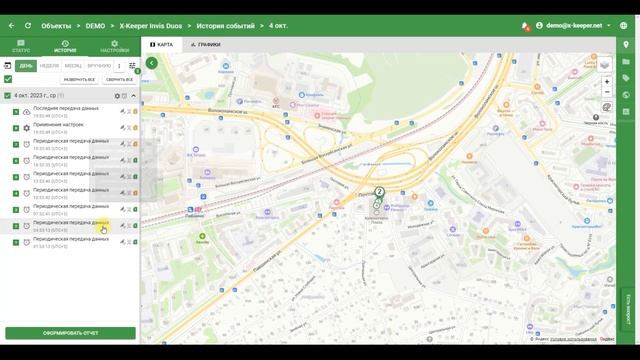Zoom out on the map

(607, 92)
